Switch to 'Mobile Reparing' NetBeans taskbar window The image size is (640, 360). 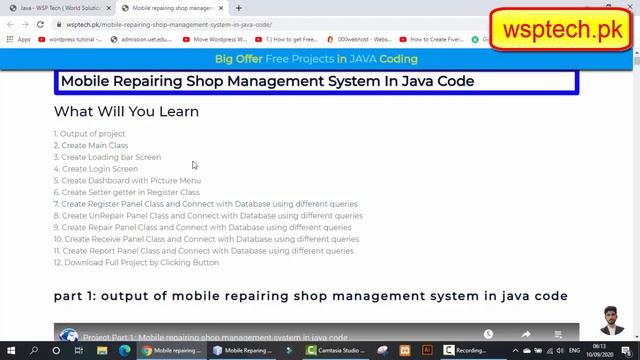pyautogui.click(x=243, y=350)
